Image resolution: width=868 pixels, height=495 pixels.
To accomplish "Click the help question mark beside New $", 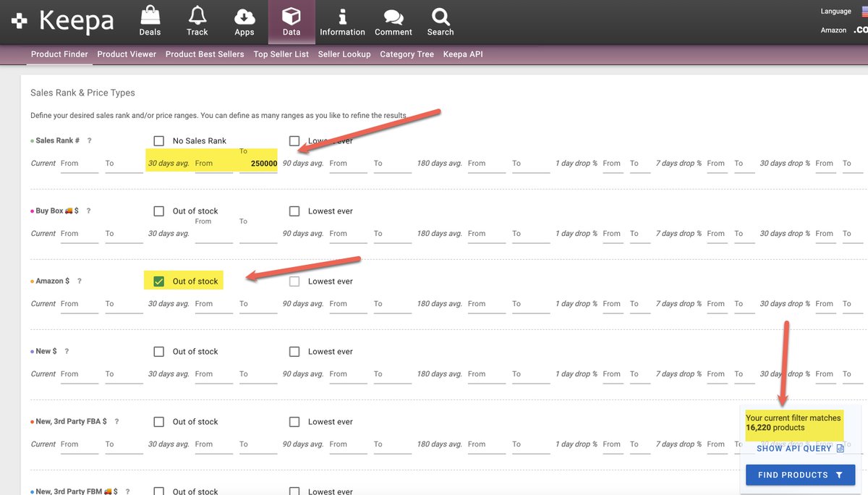I will coord(67,351).
